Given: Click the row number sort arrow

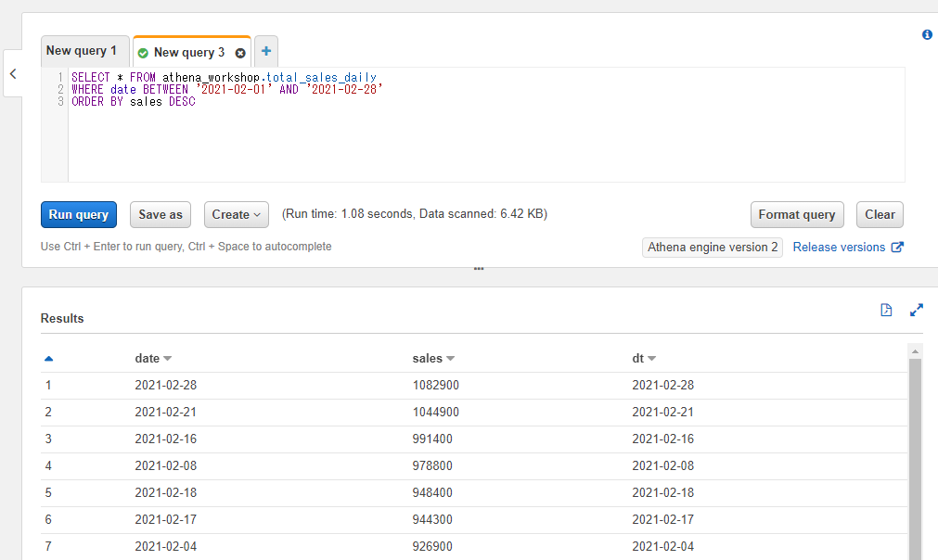Looking at the screenshot, I should [x=49, y=359].
